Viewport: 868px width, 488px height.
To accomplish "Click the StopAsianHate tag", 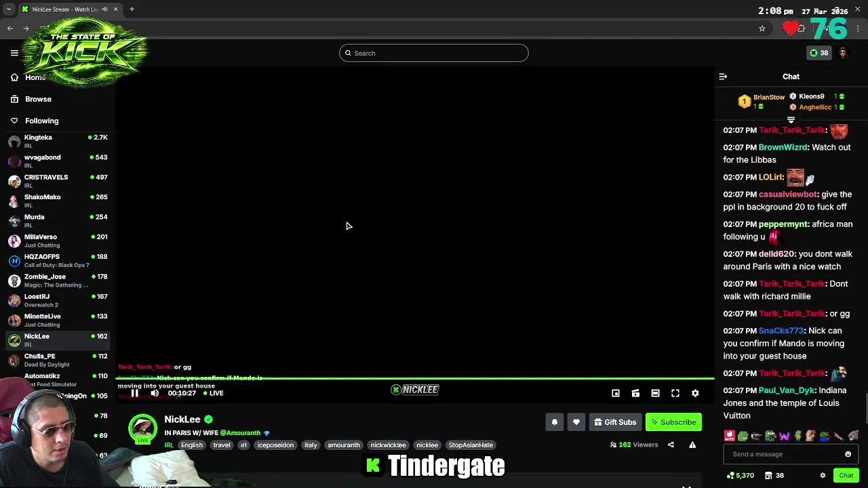I will 471,445.
